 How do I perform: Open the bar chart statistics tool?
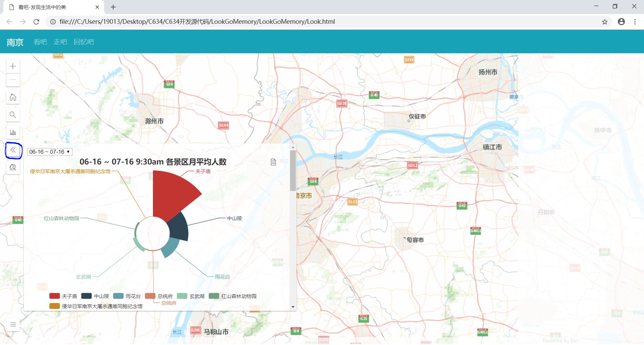[x=13, y=132]
